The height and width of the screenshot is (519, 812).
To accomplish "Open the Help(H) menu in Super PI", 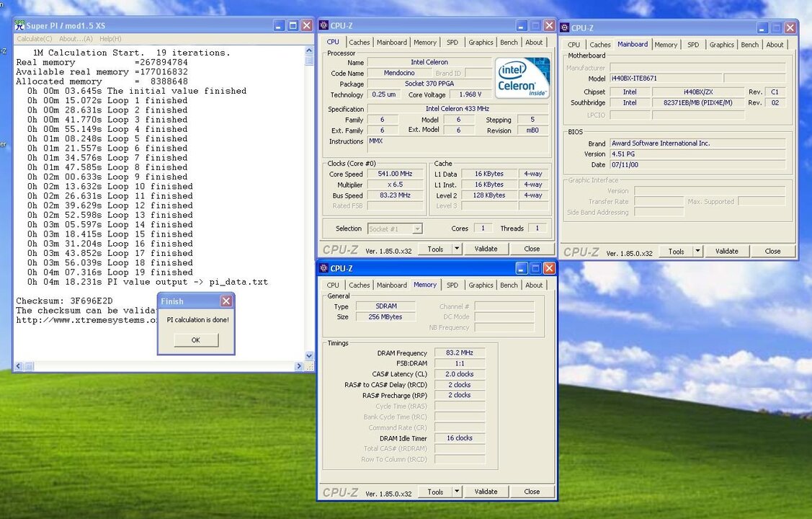I will (110, 39).
